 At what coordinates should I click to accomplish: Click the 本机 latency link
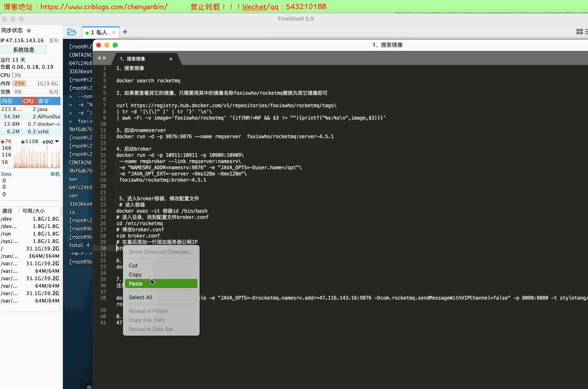(55, 174)
